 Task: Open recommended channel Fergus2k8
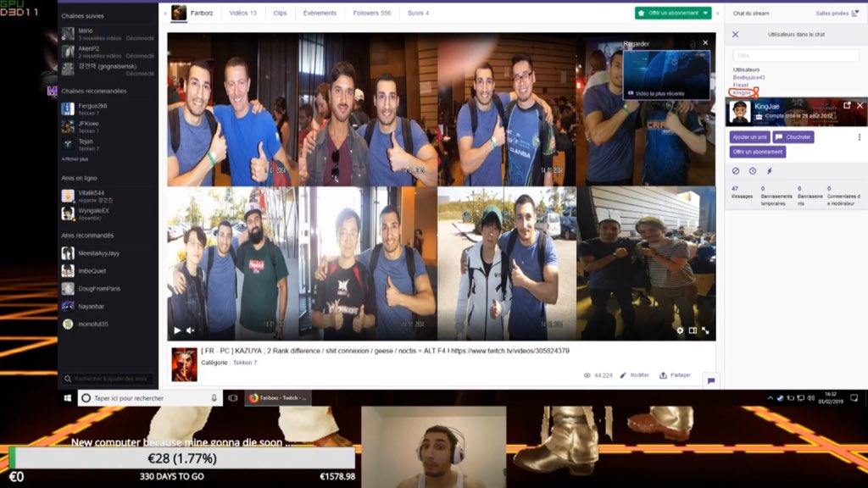pyautogui.click(x=108, y=109)
